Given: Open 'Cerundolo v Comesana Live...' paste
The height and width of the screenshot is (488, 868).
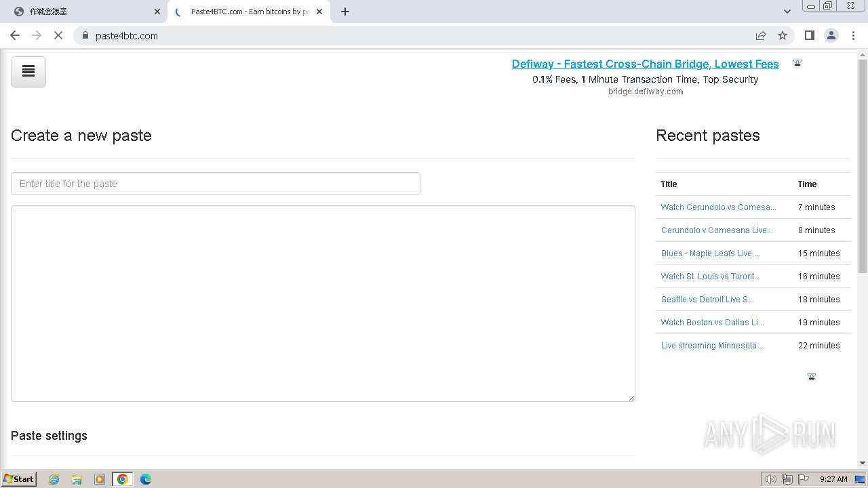Looking at the screenshot, I should pyautogui.click(x=717, y=230).
